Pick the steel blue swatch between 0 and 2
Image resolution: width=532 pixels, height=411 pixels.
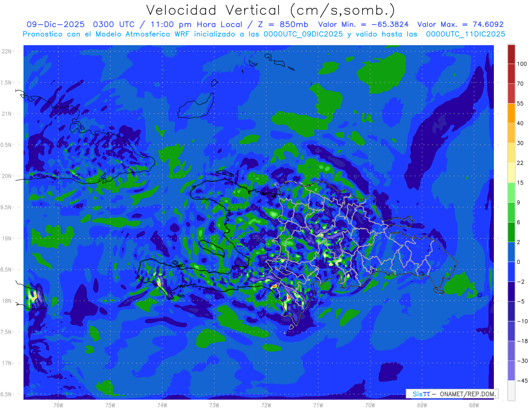511,251
